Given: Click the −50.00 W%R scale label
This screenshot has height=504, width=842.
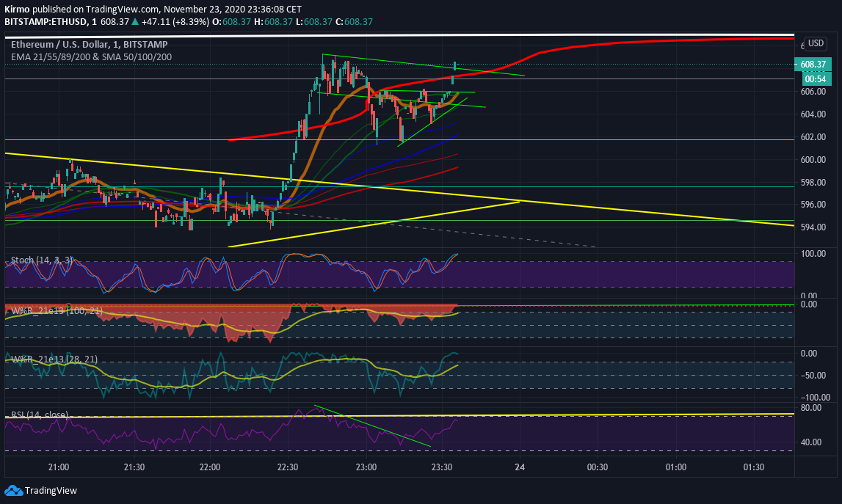Looking at the screenshot, I should 813,375.
